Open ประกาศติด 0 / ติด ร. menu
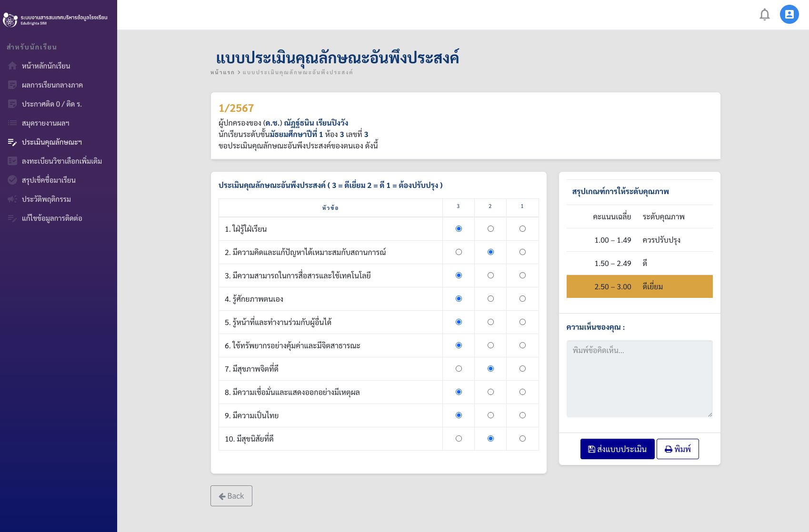Image resolution: width=809 pixels, height=532 pixels. click(x=51, y=104)
